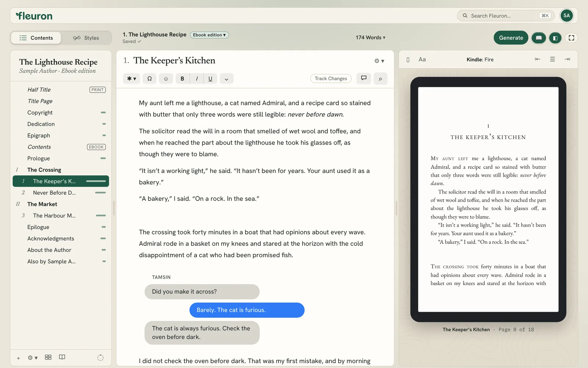Image resolution: width=588 pixels, height=368 pixels.
Task: Open find in chapter magnifier
Action: point(380,78)
